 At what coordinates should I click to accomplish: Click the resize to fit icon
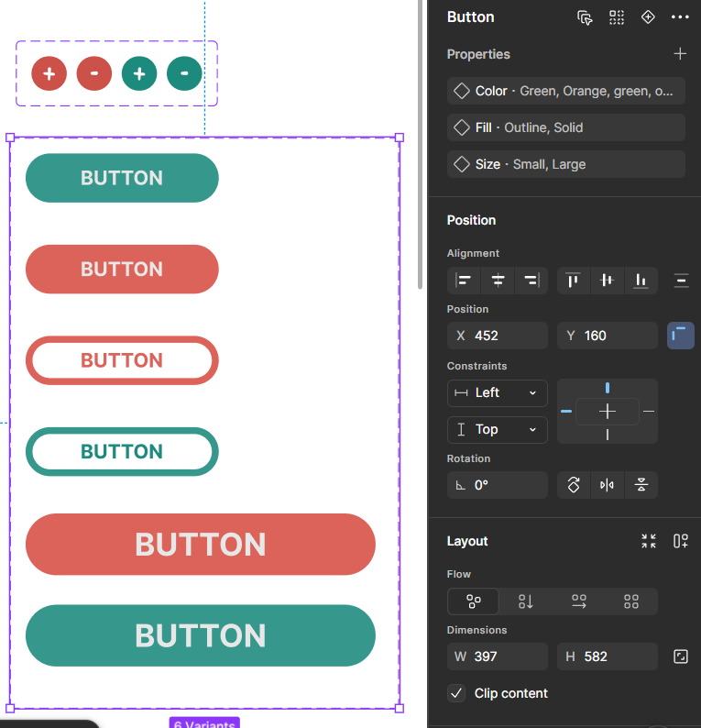coord(681,656)
